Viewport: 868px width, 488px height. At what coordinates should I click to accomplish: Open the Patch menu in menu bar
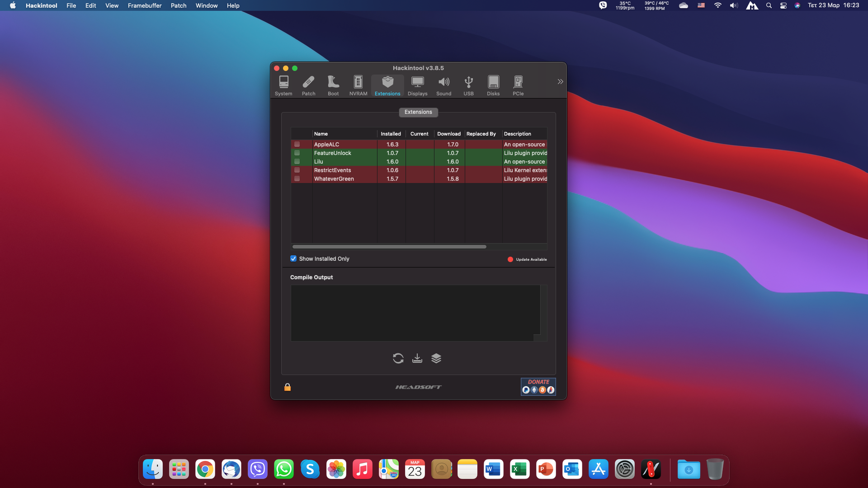[x=178, y=5]
